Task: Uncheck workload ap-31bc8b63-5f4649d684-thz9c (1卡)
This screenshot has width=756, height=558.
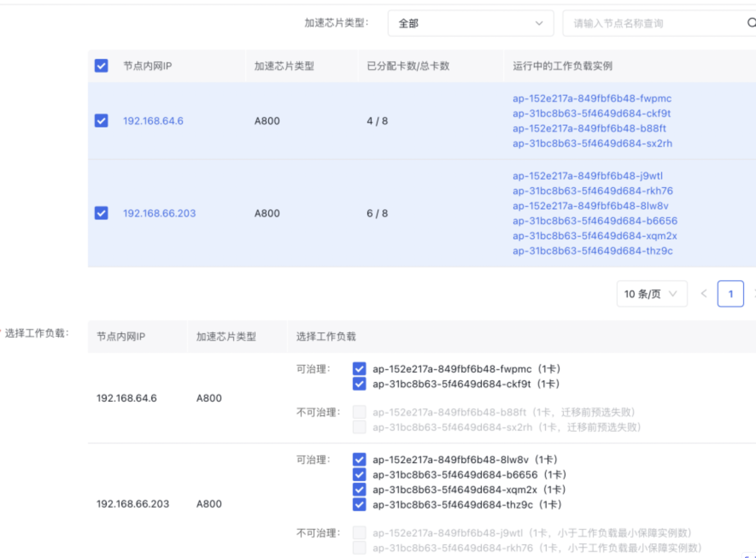Action: coord(359,505)
